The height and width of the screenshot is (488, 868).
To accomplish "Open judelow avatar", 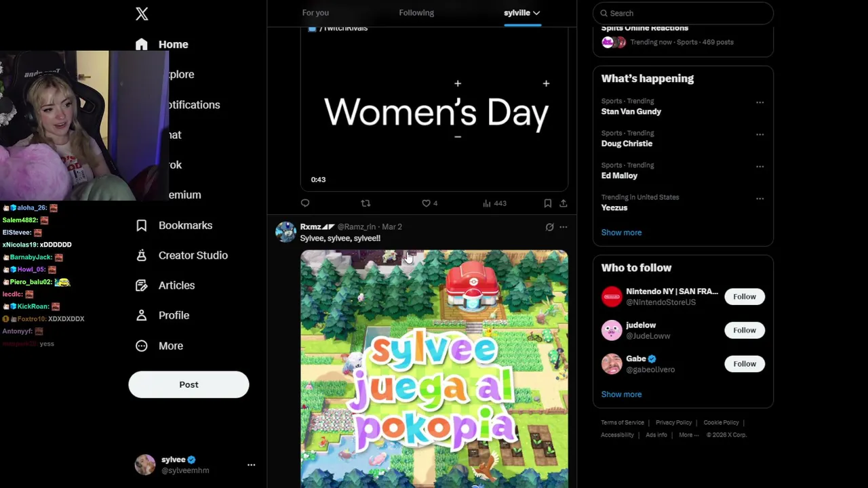I will pyautogui.click(x=612, y=330).
